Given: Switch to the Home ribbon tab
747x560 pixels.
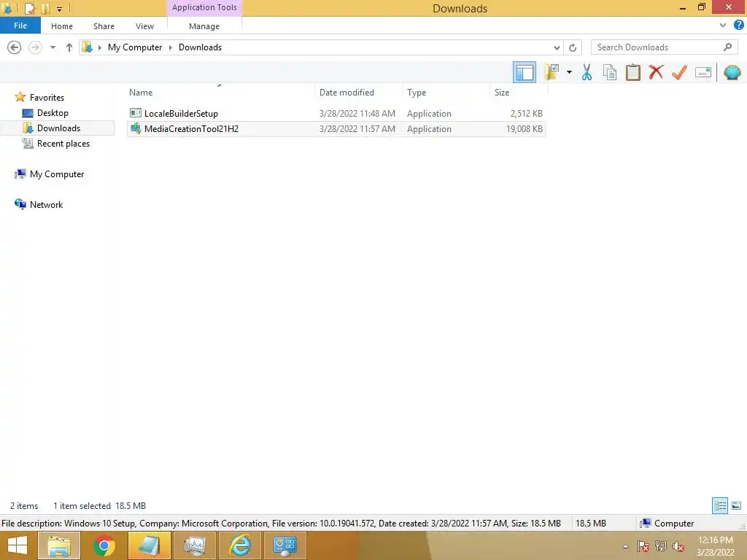Looking at the screenshot, I should (62, 26).
